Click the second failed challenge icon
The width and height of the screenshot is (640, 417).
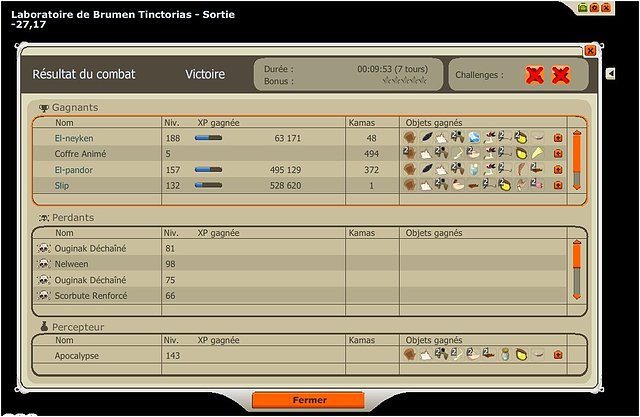tap(561, 75)
